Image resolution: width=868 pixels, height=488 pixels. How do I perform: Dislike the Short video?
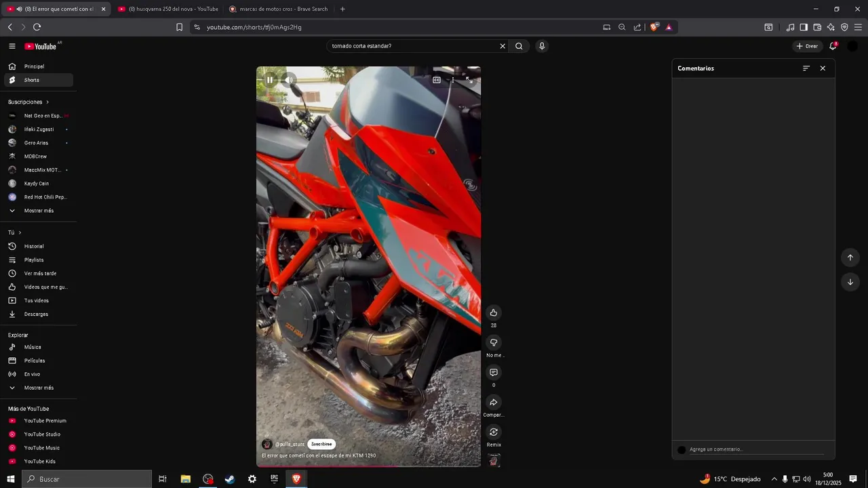point(494,342)
